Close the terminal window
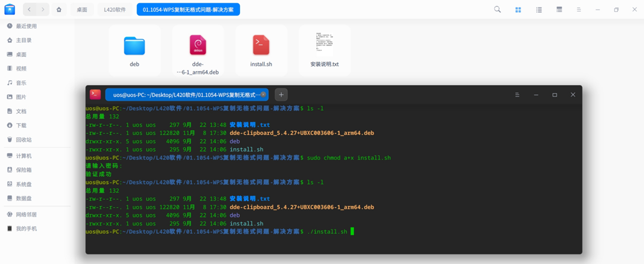644x264 pixels. pos(573,95)
